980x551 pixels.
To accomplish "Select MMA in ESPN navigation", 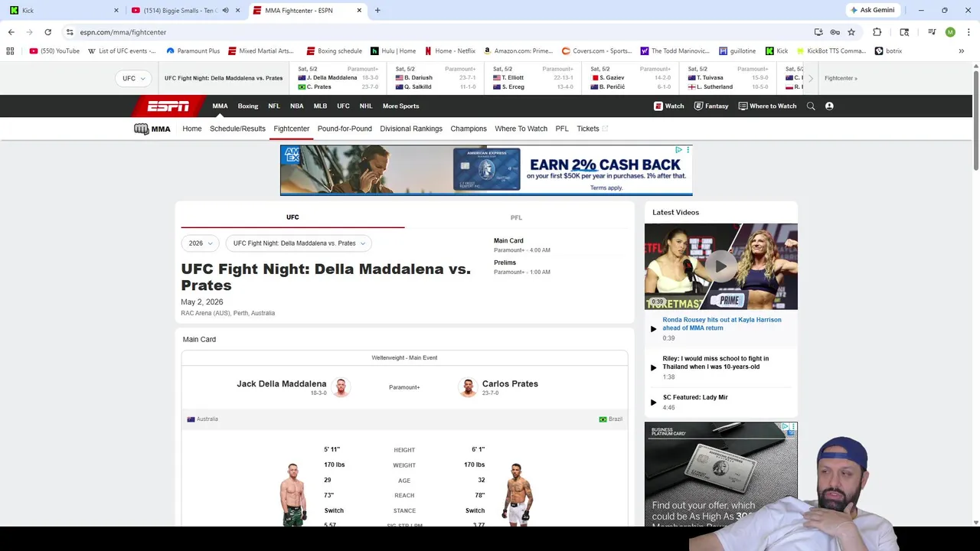I will pos(220,106).
